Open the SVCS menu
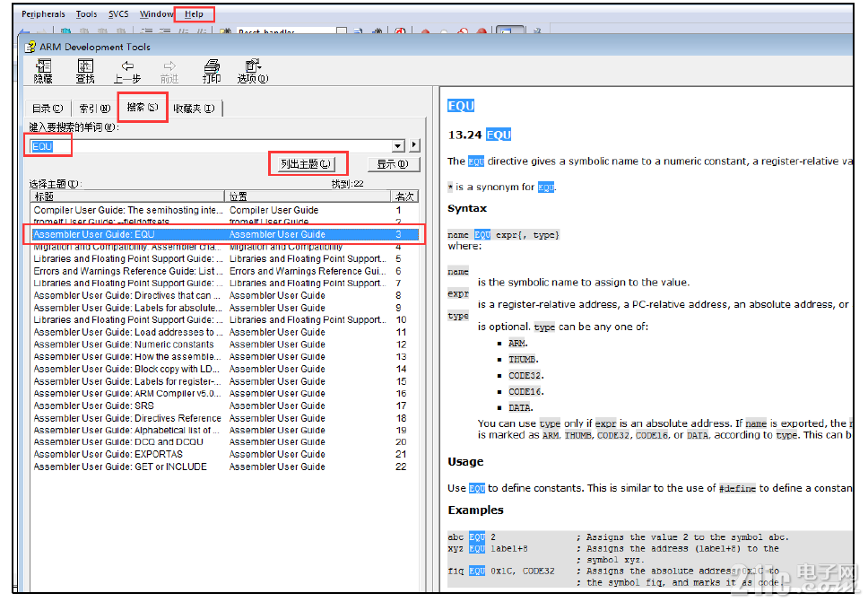 pos(118,14)
